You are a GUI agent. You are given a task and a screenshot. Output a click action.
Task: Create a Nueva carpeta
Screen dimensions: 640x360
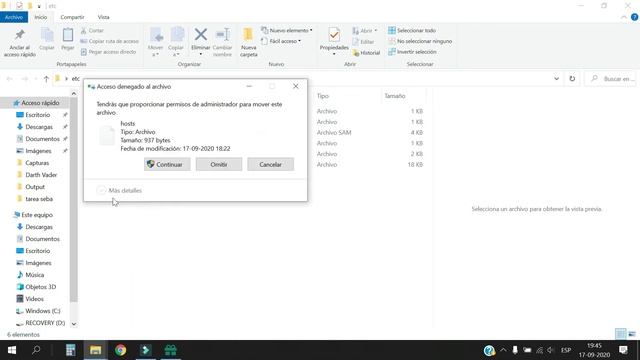coord(249,42)
